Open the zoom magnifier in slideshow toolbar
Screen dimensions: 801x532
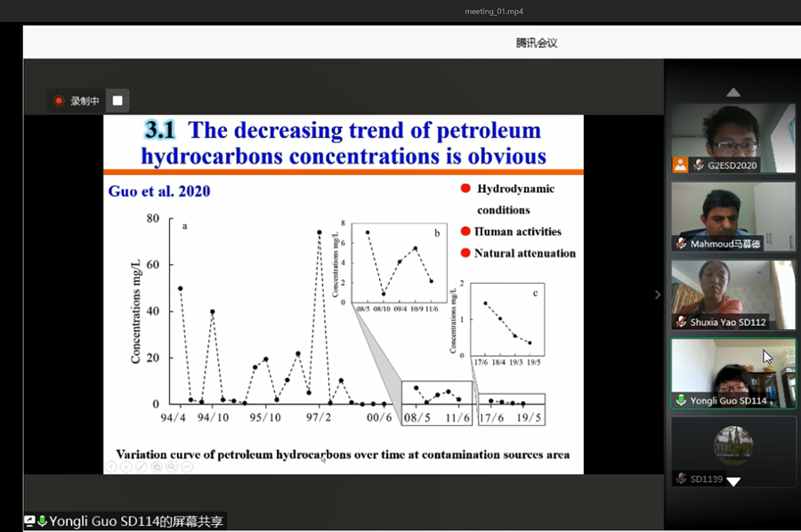coord(172,467)
